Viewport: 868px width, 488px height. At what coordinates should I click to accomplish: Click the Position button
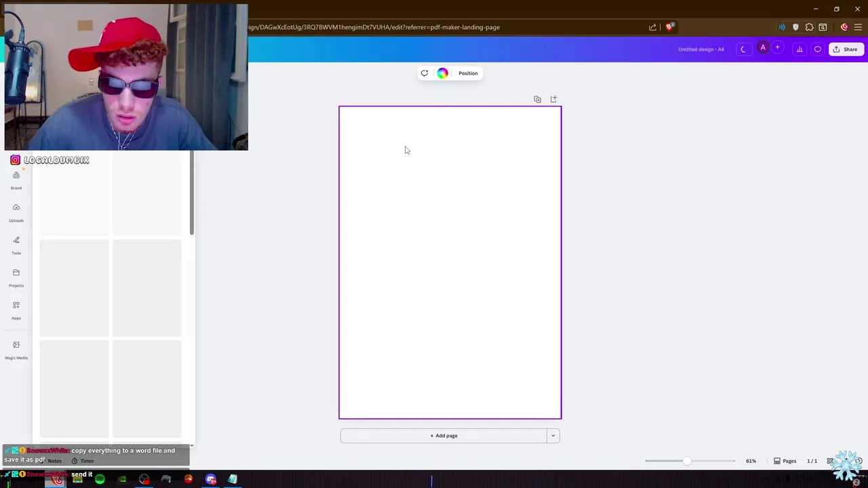[x=468, y=73]
